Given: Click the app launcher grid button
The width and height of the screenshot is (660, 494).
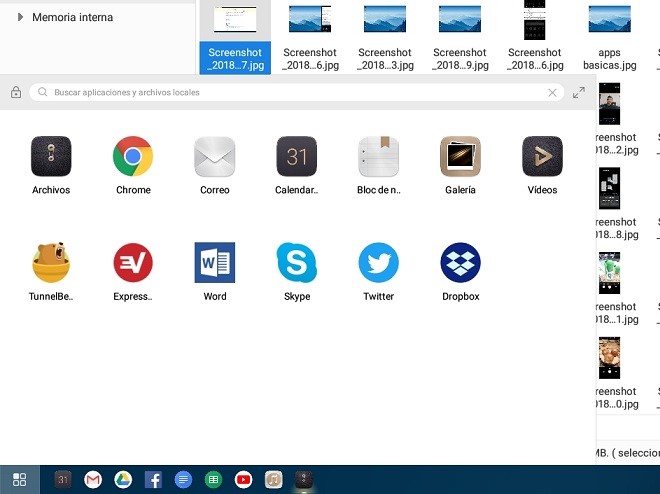Looking at the screenshot, I should click(x=19, y=479).
